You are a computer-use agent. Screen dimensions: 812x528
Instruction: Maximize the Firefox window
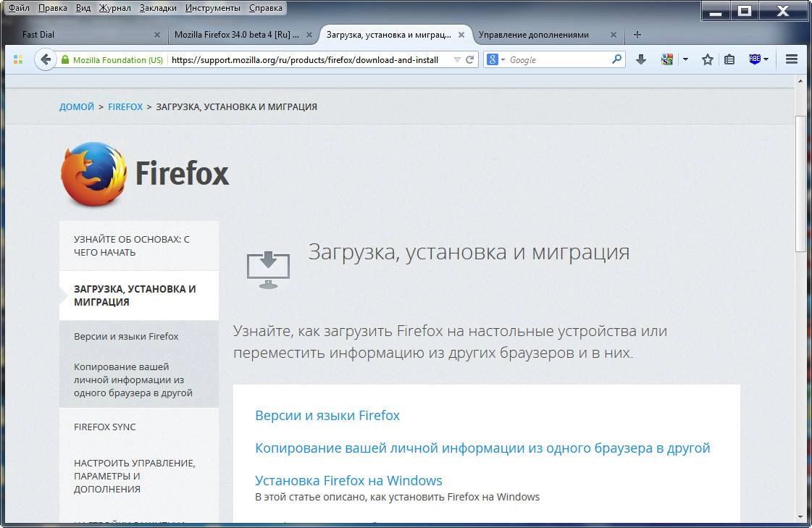tap(745, 11)
